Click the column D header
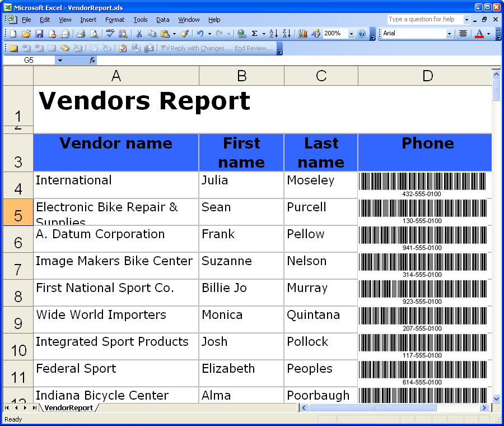 (427, 76)
